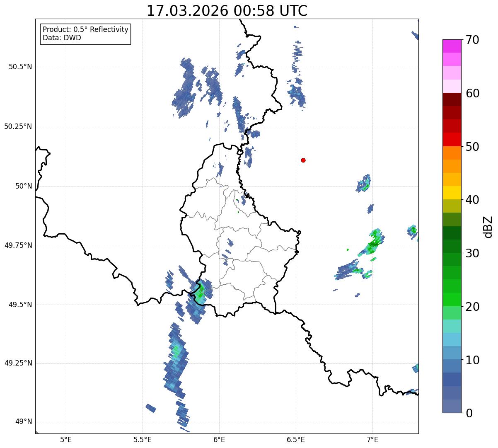498x448 pixels.
Task: Click the colorbar 0 tick label
Action: point(469,413)
